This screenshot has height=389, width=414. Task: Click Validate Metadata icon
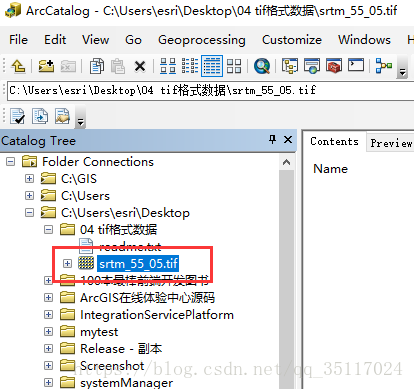click(x=17, y=116)
